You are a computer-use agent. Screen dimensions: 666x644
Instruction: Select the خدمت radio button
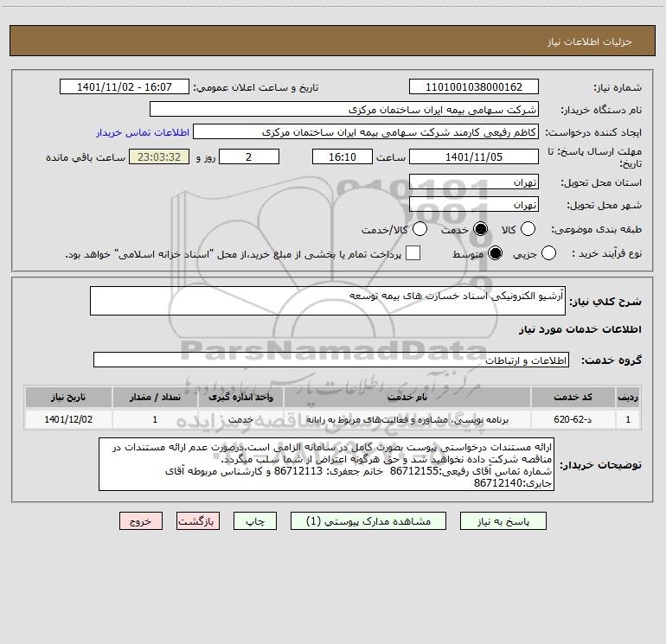click(x=481, y=229)
